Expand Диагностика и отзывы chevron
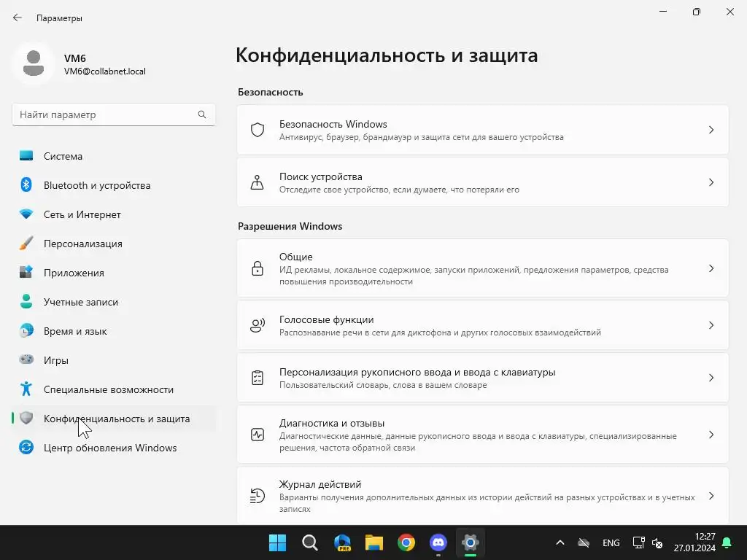Image resolution: width=747 pixels, height=560 pixels. pyautogui.click(x=711, y=435)
